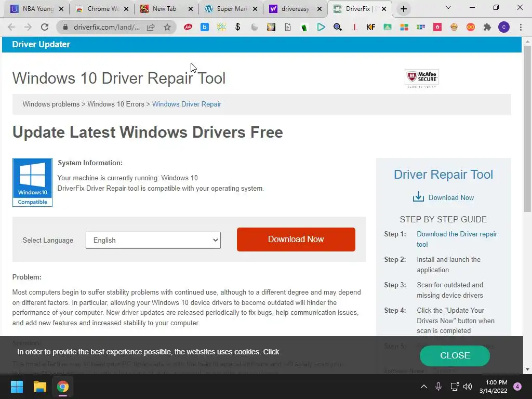This screenshot has height=399, width=532.
Task: Click the magnifying glass extension icon
Action: coord(338,27)
